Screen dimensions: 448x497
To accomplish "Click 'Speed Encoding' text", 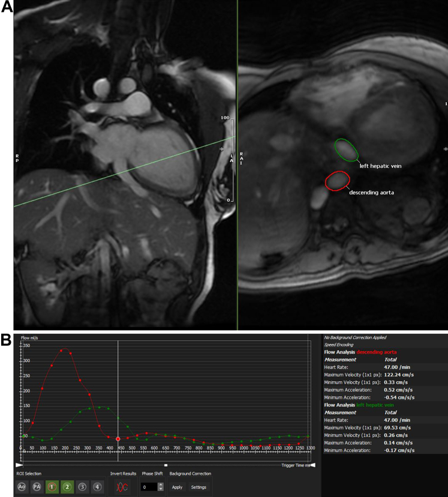I will (x=338, y=345).
